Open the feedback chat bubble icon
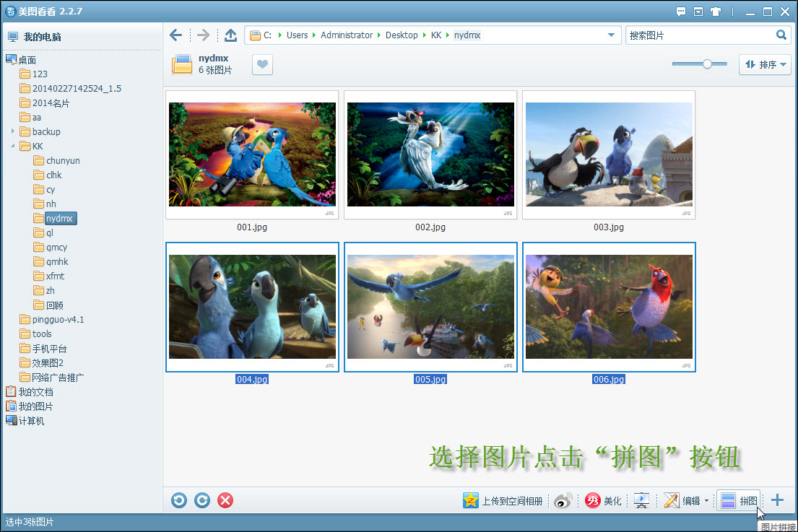 [681, 12]
